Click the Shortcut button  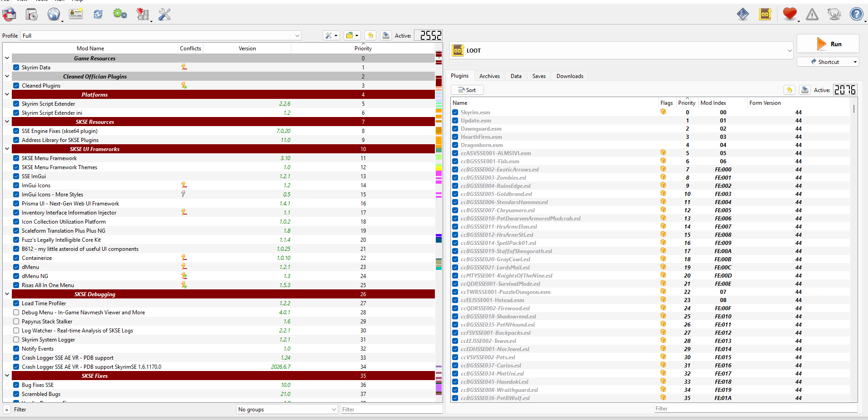click(x=828, y=62)
